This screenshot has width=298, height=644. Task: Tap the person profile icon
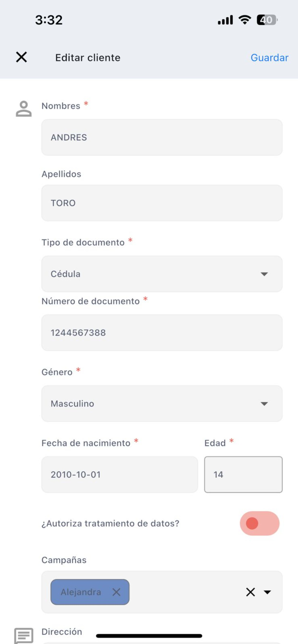click(x=24, y=109)
